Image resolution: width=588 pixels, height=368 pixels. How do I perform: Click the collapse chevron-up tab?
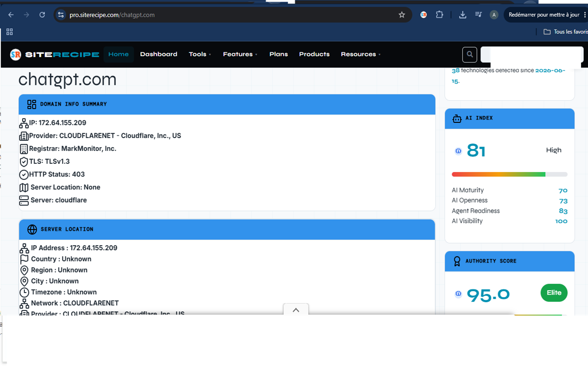(296, 310)
